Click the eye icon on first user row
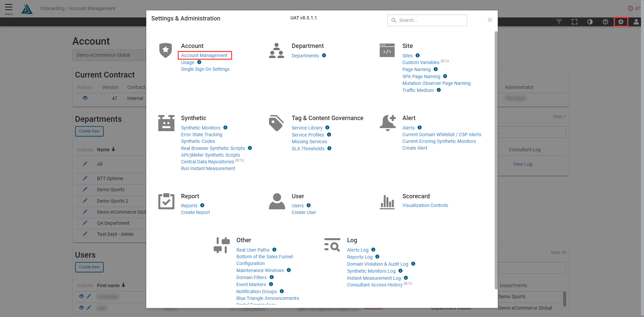The width and height of the screenshot is (644, 317). 81,296
